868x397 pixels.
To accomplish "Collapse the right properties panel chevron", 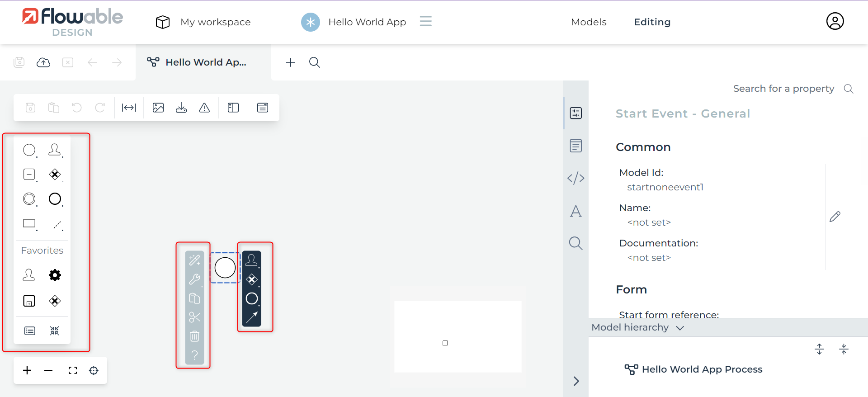I will coord(576,381).
